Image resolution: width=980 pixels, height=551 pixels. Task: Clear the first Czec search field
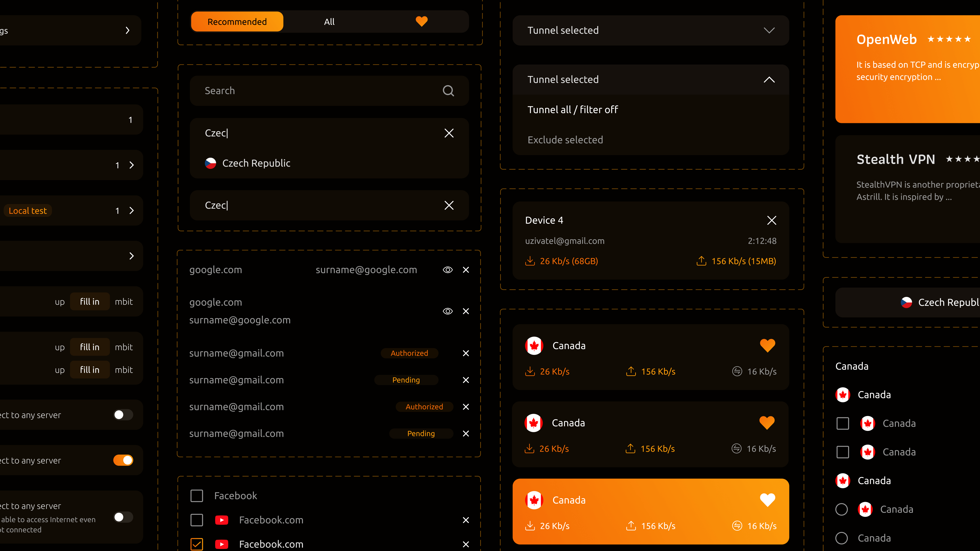point(449,133)
